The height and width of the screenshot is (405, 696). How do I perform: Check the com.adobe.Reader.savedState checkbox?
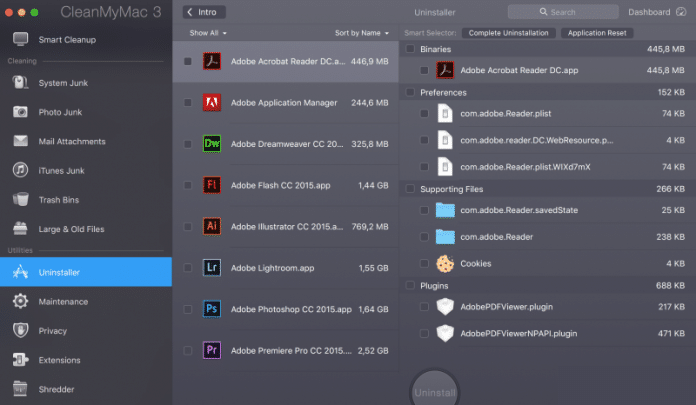point(424,210)
